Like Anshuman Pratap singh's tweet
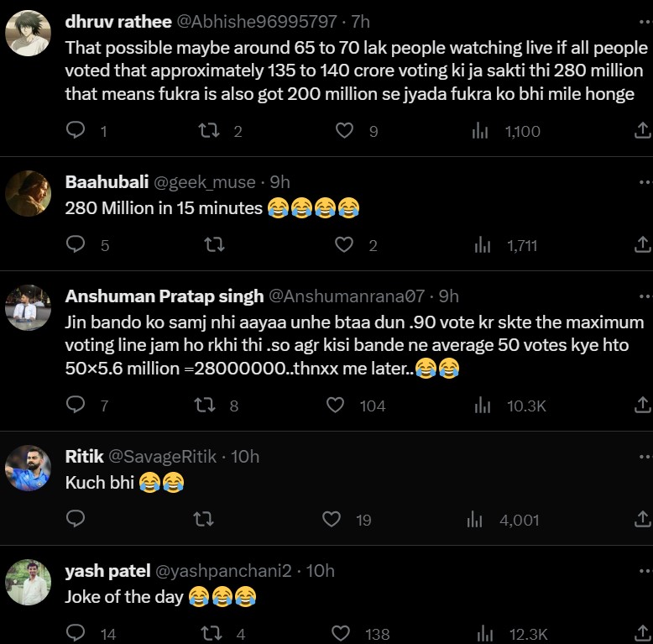This screenshot has height=644, width=653. click(x=336, y=406)
